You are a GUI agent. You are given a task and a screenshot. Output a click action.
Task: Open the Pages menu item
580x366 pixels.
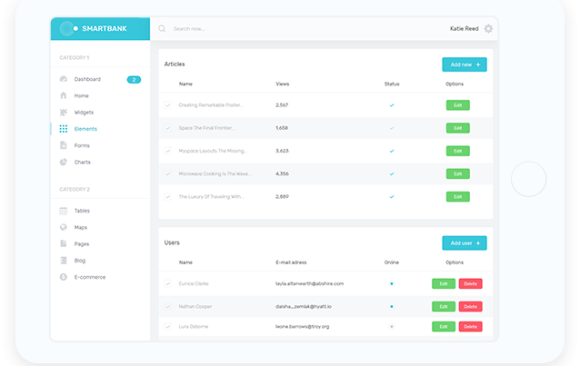(81, 244)
